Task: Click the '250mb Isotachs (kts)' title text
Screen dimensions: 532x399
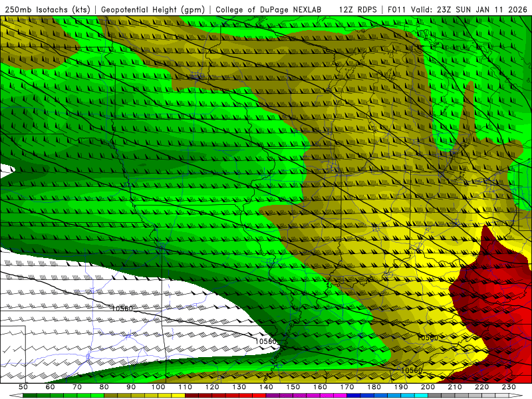Action: [x=48, y=10]
